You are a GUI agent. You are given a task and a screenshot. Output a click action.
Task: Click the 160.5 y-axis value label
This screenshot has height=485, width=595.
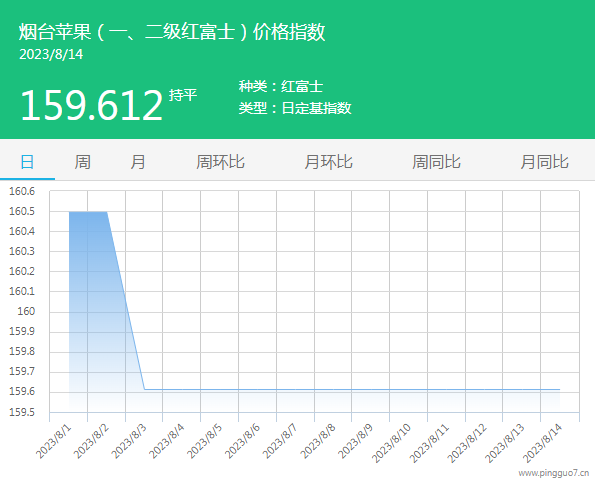22,211
